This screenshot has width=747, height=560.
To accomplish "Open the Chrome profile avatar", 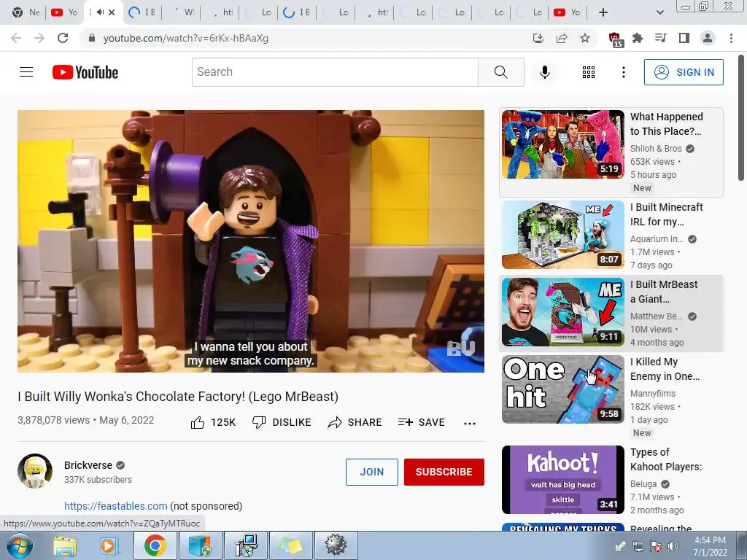I will tap(708, 38).
